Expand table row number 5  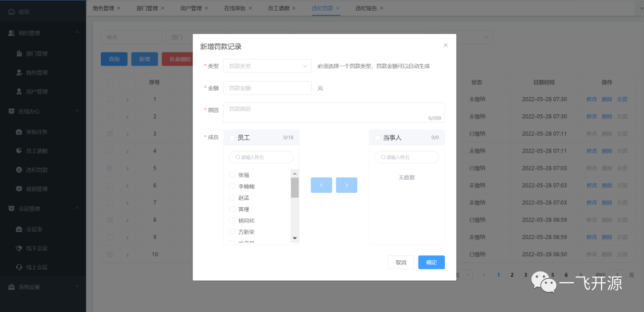128,169
